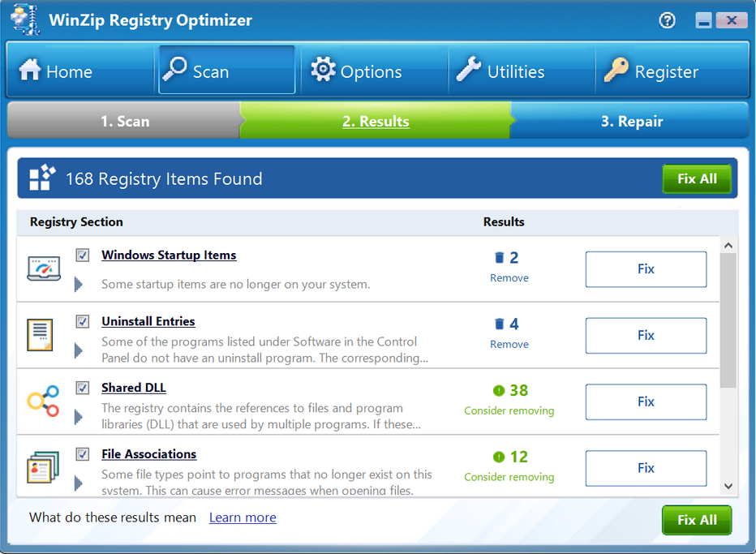Fix the File Associations issues

[x=646, y=468]
